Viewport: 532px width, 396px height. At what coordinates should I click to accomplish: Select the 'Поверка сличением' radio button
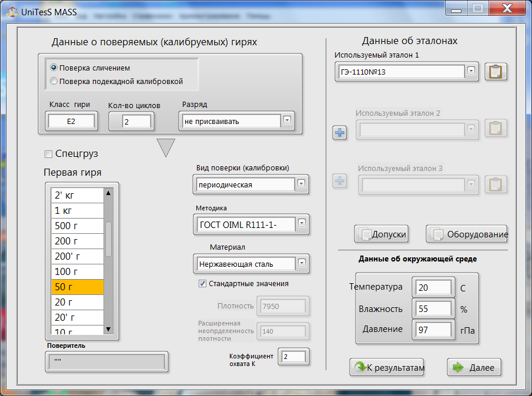(x=55, y=68)
